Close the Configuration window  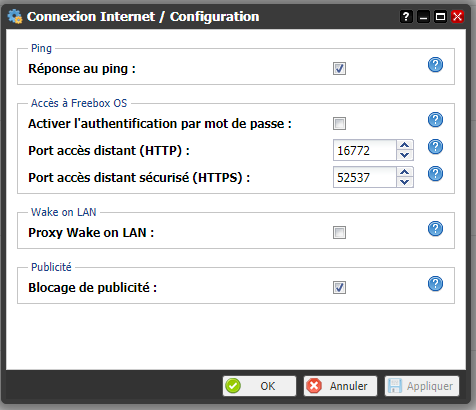tap(457, 16)
